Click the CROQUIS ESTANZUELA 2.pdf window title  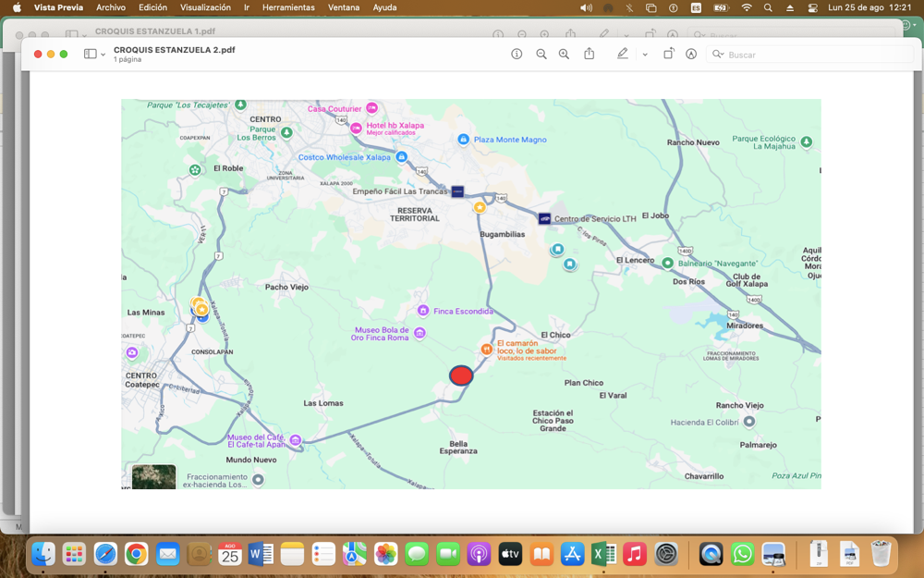click(x=175, y=50)
